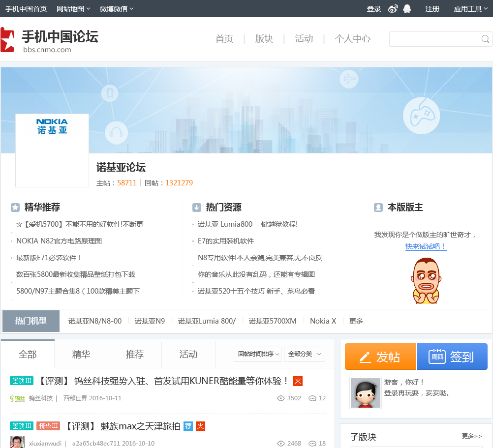The image size is (493, 448).
Task: Select 诺基亚Lumia 800/ model link
Action: click(207, 321)
